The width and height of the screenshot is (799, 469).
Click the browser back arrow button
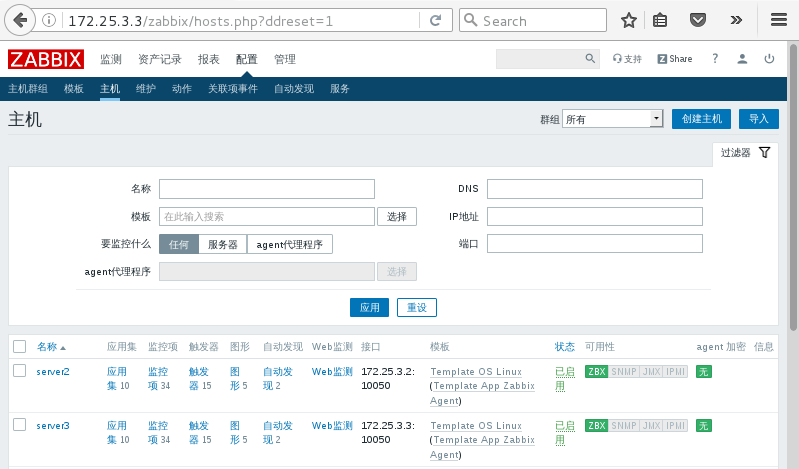[20, 20]
